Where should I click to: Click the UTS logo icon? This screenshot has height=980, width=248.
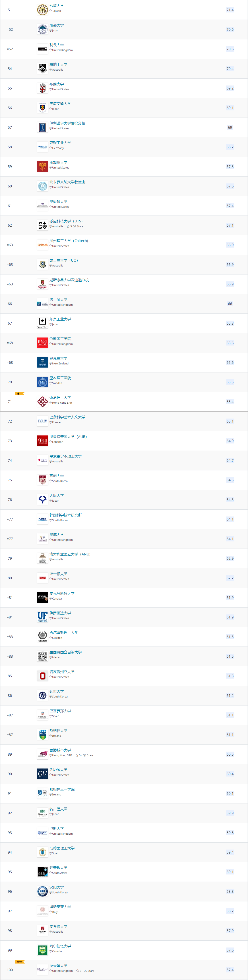42,226
